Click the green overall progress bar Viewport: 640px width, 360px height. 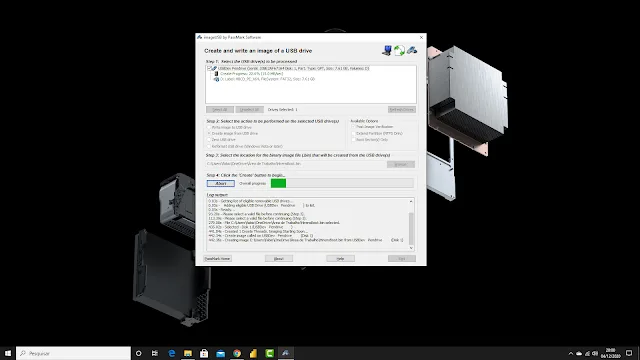[x=342, y=183]
